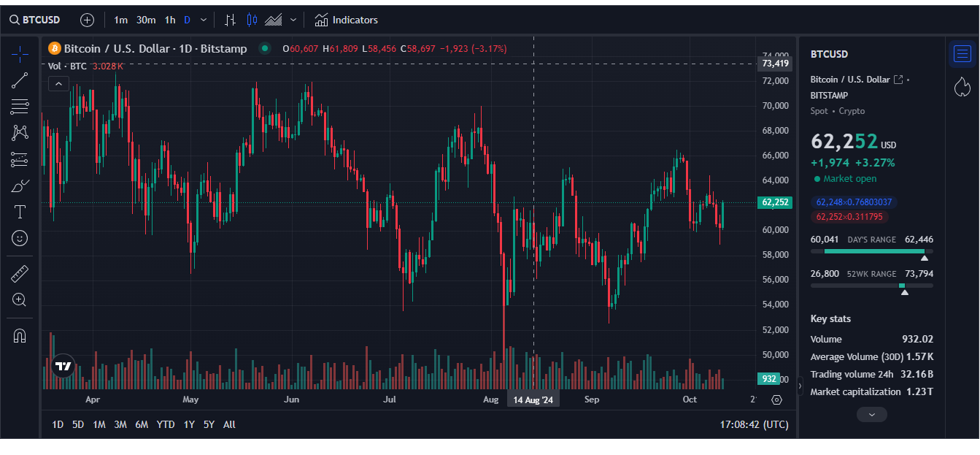The width and height of the screenshot is (980, 455).
Task: Click the Volume 932.02 stat row
Action: (x=872, y=339)
